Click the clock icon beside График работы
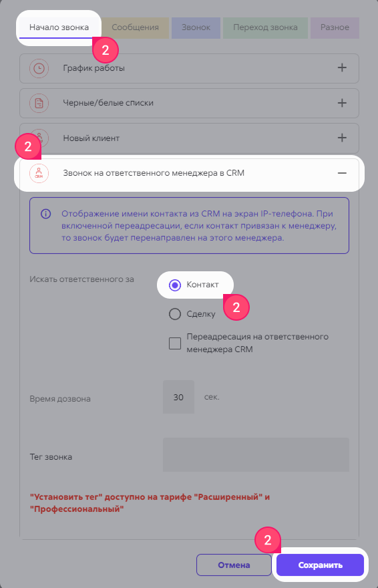This screenshot has width=378, height=588. tap(39, 68)
